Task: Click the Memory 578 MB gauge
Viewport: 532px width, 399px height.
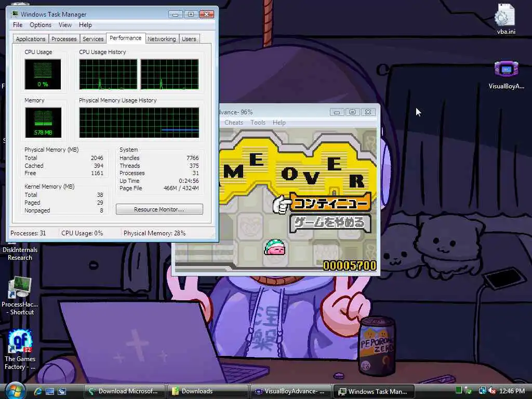Action: [x=43, y=123]
